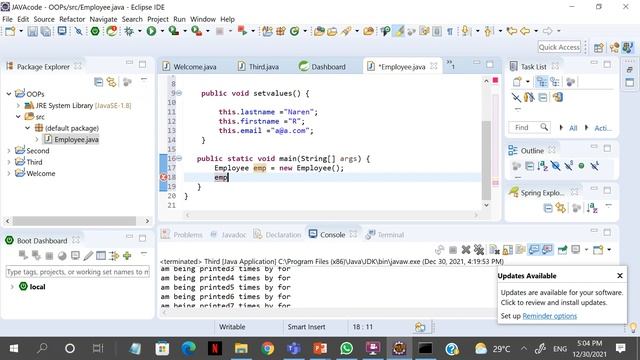640x360 pixels.
Task: Click the error marker on line 18
Action: [x=163, y=177]
